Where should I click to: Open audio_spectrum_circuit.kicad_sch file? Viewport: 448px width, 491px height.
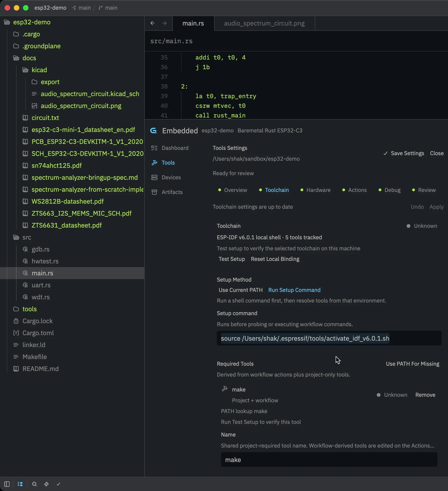tap(90, 94)
